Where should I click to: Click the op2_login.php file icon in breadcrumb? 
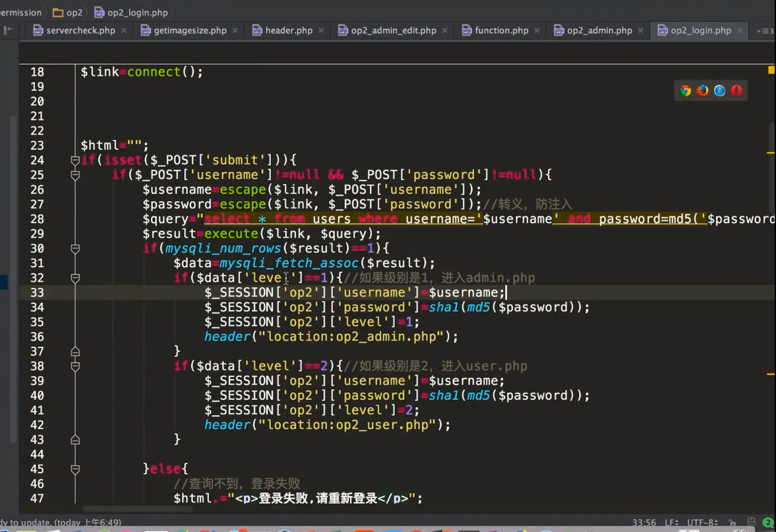(x=99, y=12)
